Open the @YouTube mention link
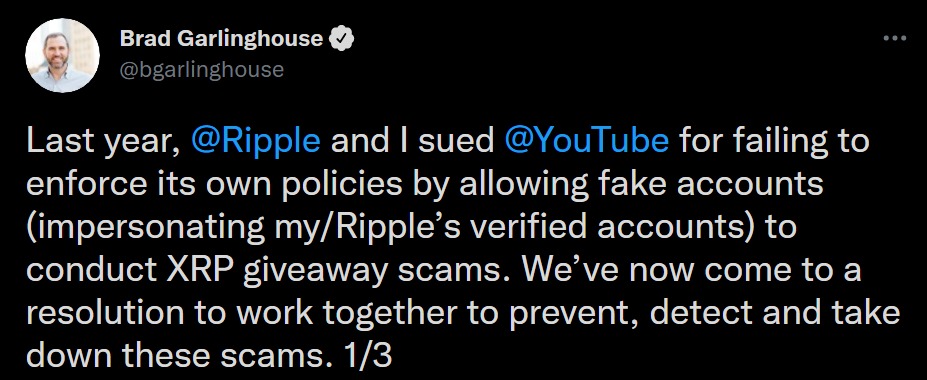This screenshot has width=927, height=380. 587,142
